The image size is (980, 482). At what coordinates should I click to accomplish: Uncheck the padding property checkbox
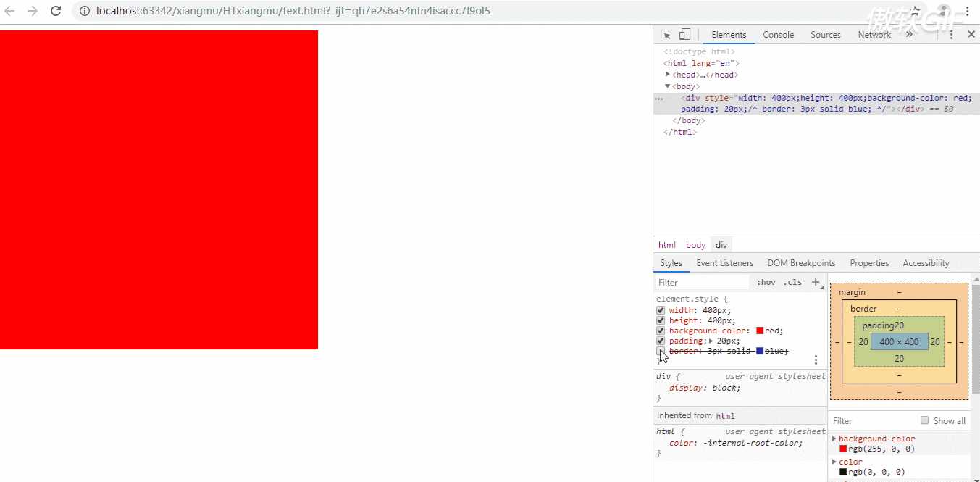[x=661, y=341]
